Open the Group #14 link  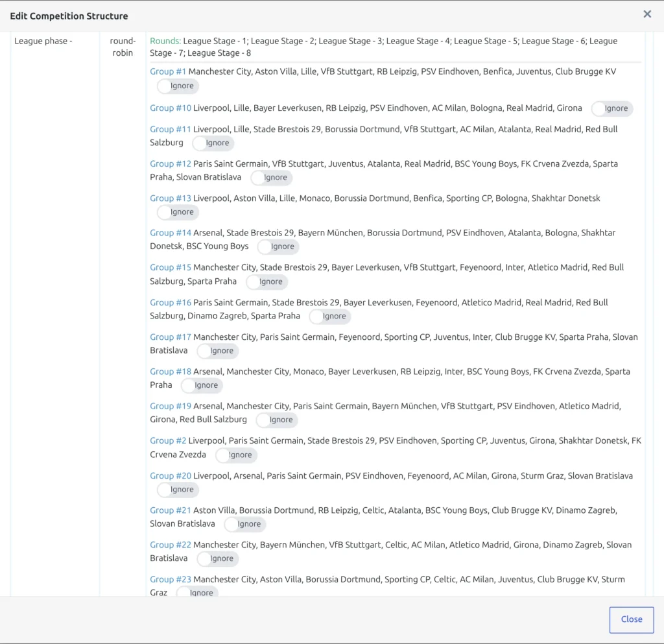pyautogui.click(x=171, y=233)
